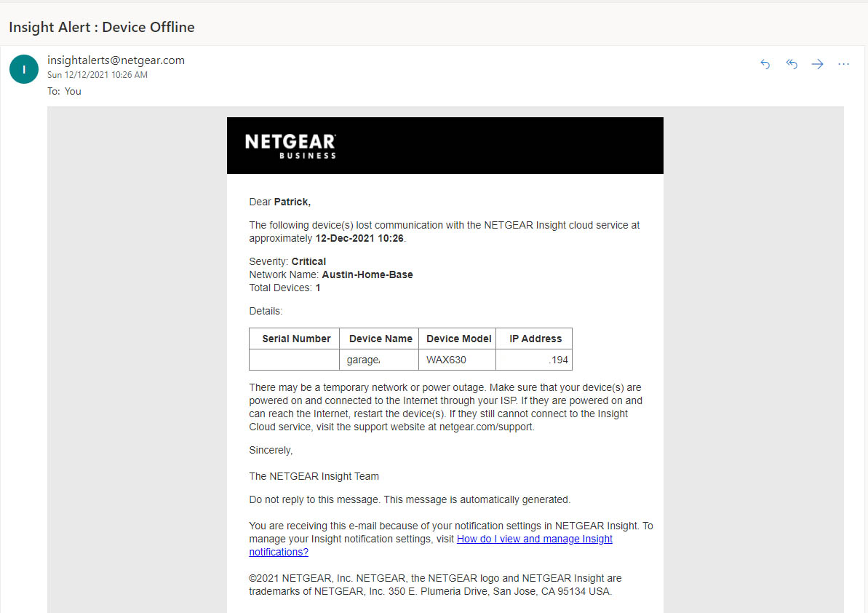868x613 pixels.
Task: Click the network name 'Austin-Home-Base'
Action: (x=367, y=274)
